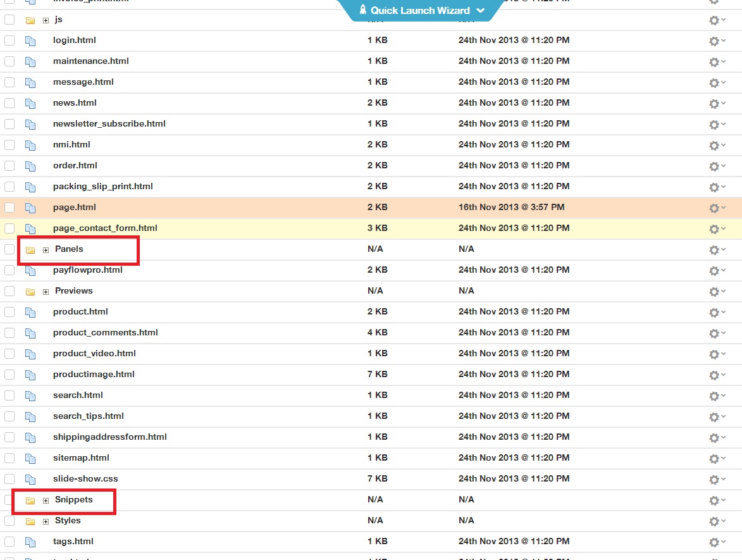Image resolution: width=742 pixels, height=560 pixels.
Task: Click the file icon beside news.html
Action: coord(30,103)
